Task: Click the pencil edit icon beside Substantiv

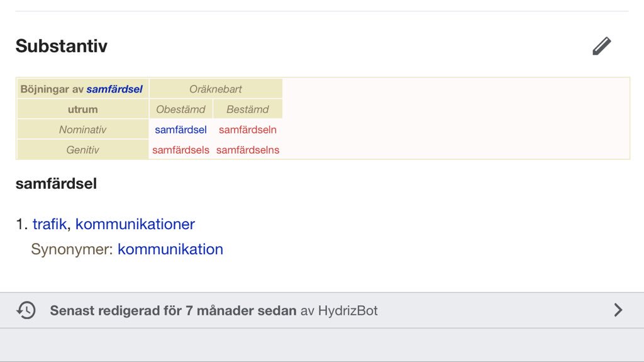Action: coord(602,46)
